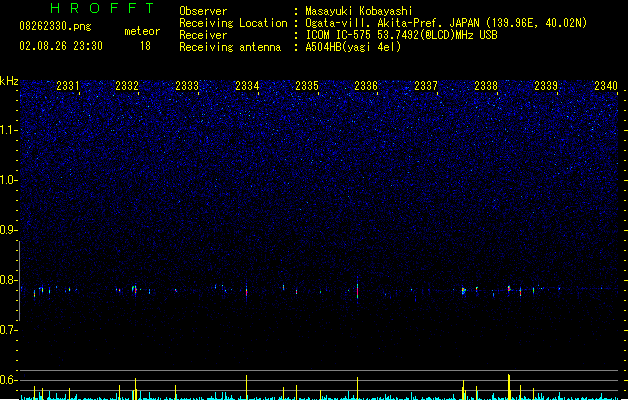
Task: Click the 0.8 frequency axis label
Action: tap(8, 280)
